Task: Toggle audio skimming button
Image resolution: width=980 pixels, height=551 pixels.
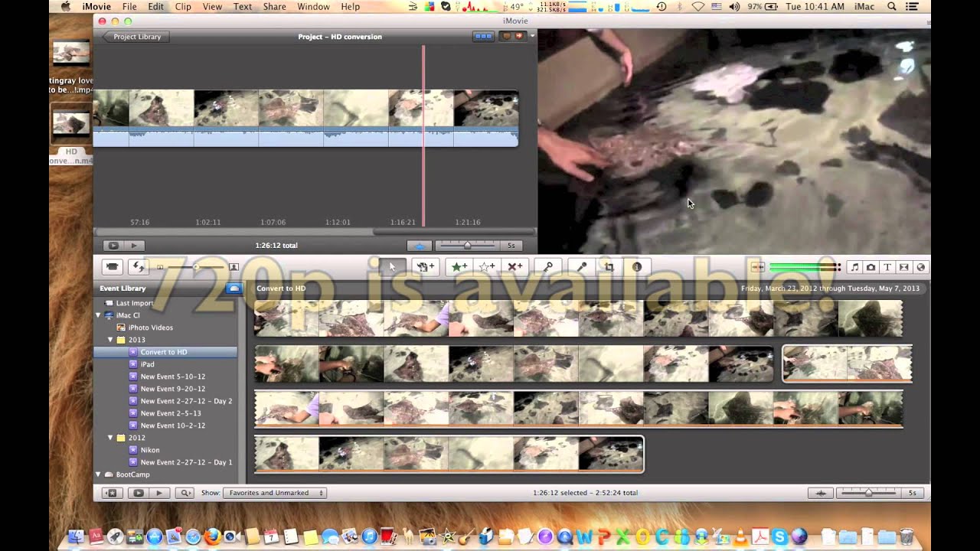Action: pos(758,267)
